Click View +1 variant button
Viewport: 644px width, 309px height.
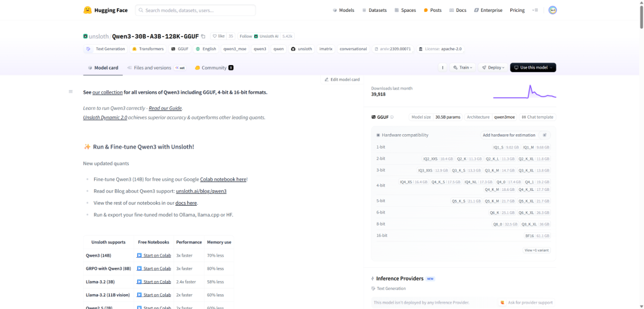537,250
